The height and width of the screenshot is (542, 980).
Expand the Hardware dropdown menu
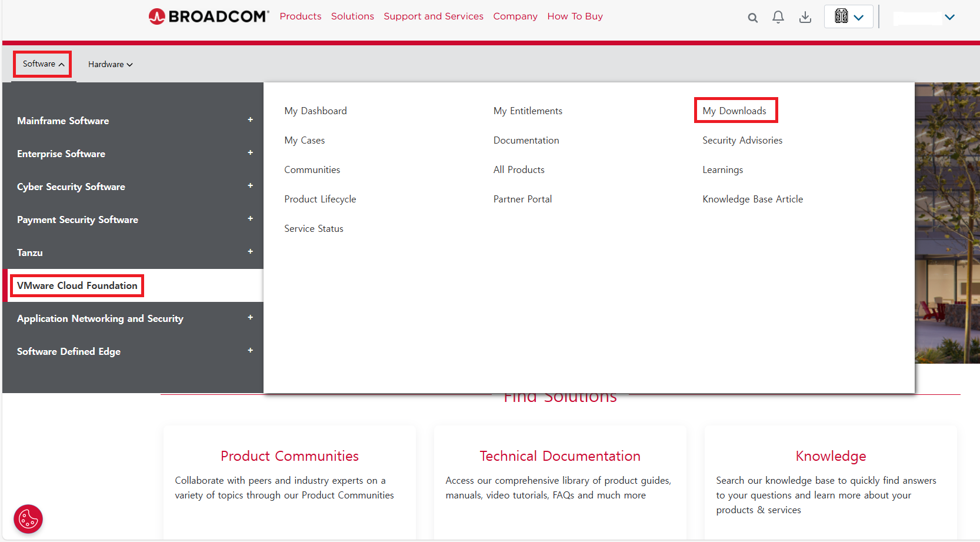pos(110,64)
